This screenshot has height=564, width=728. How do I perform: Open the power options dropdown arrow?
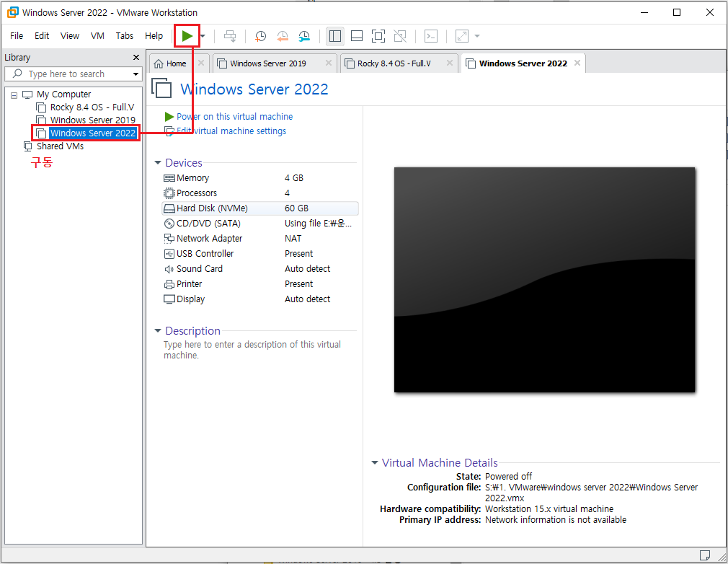(x=203, y=36)
